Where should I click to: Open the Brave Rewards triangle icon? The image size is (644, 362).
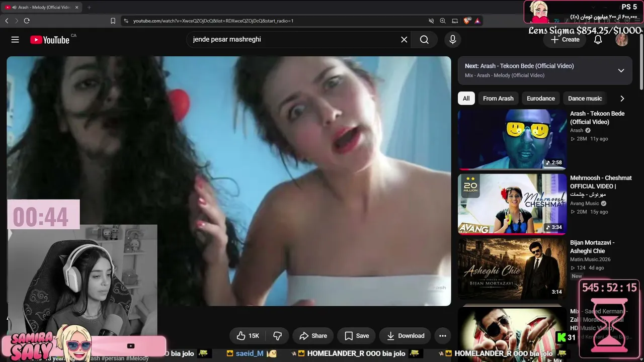[x=477, y=21]
